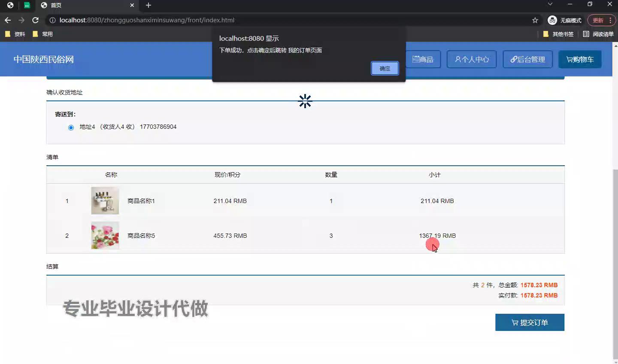Close the 首页 tab
The width and height of the screenshot is (618, 364).
coord(132,5)
